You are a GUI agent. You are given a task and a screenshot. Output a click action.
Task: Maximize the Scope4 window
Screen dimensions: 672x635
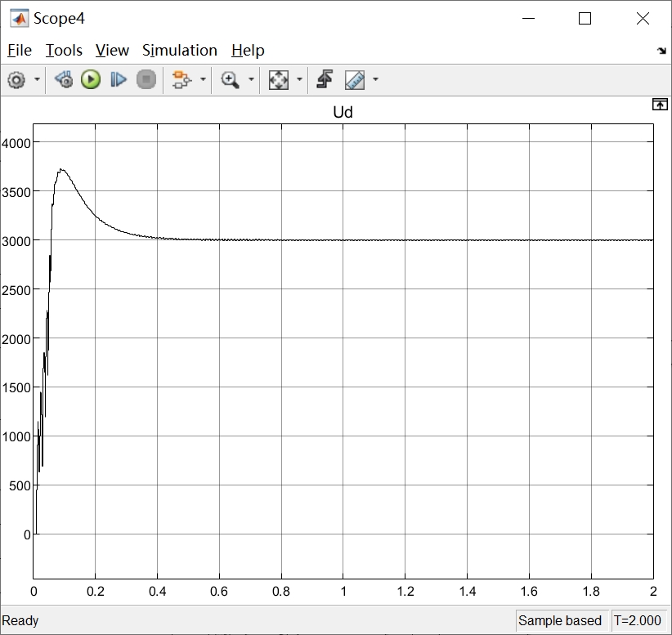(x=585, y=19)
